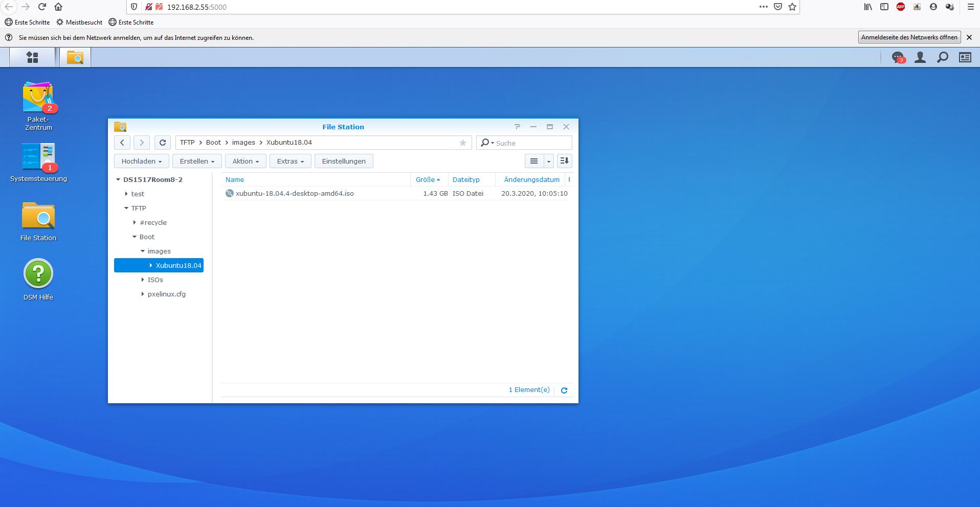Click the images breadcrumb segment

pos(243,143)
